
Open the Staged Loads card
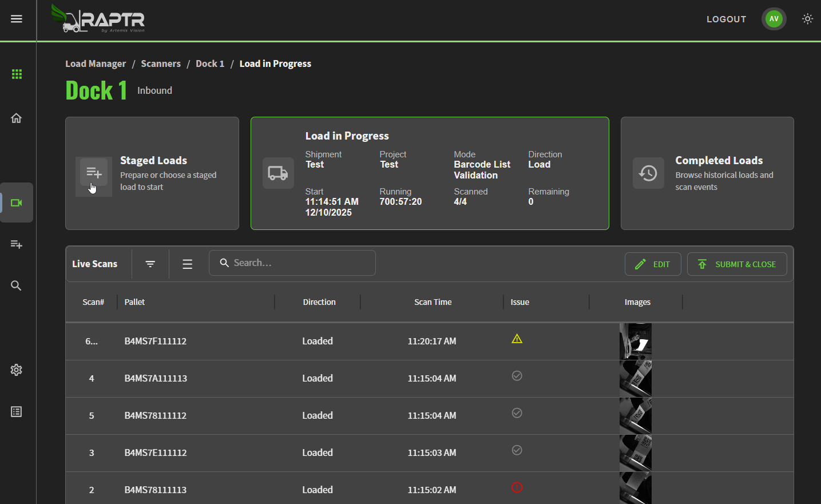coord(152,173)
